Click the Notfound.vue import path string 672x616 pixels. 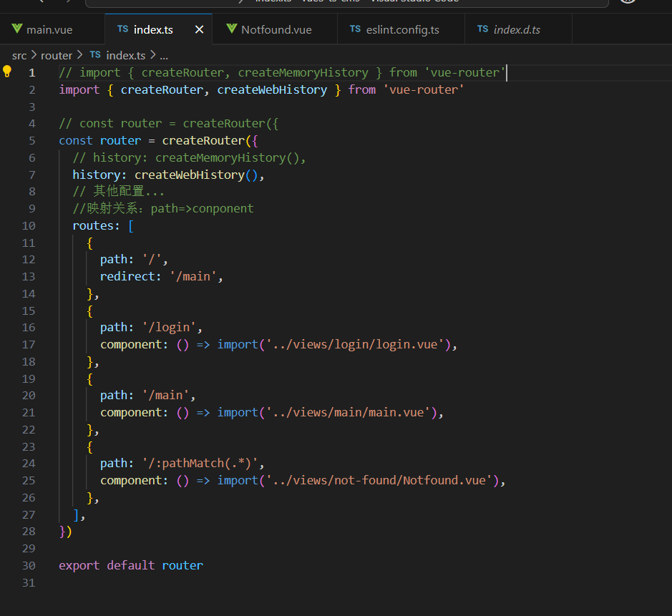[x=379, y=480]
